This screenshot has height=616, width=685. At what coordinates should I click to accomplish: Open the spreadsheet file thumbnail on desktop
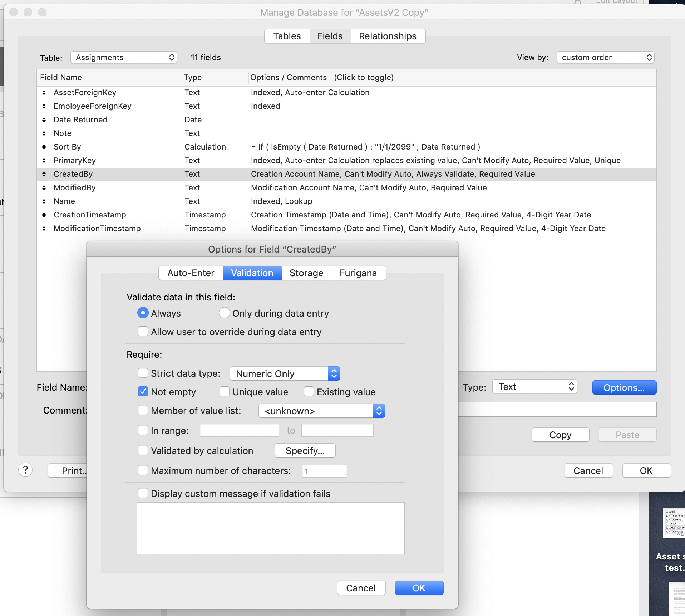pos(674,523)
